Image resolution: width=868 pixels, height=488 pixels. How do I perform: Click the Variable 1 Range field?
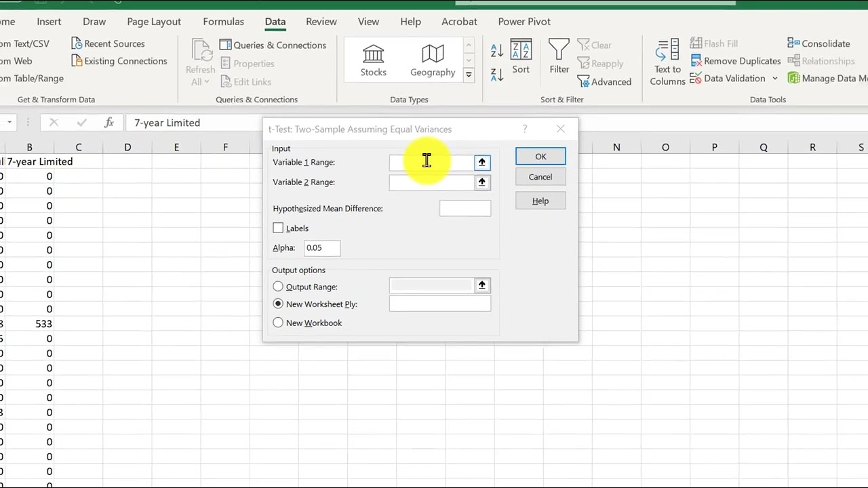coord(432,163)
